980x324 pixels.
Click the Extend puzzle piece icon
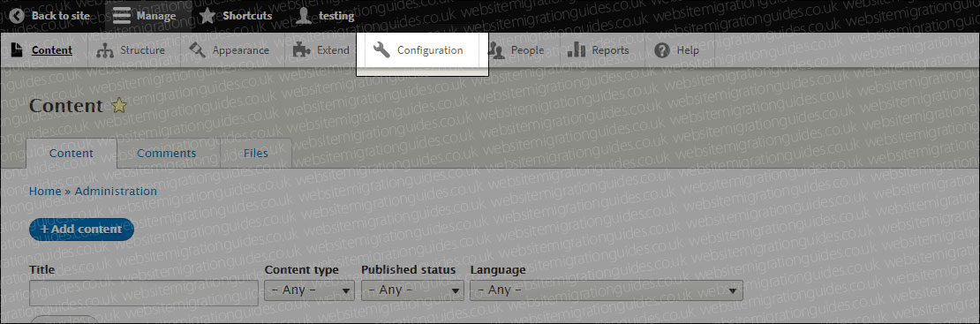[301, 50]
